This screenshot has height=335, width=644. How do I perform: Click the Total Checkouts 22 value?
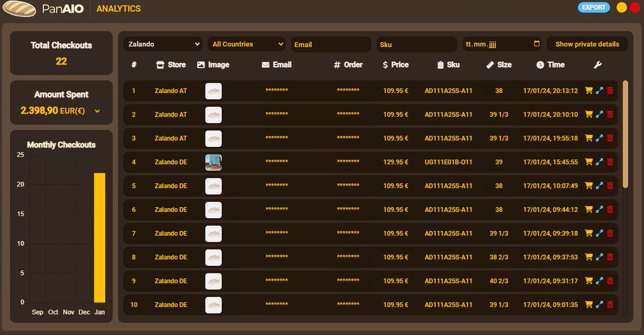coord(61,61)
